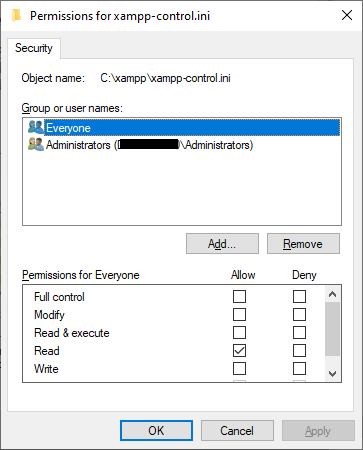The height and width of the screenshot is (450, 363).
Task: Check Deny for Write permission
Action: coord(299,368)
